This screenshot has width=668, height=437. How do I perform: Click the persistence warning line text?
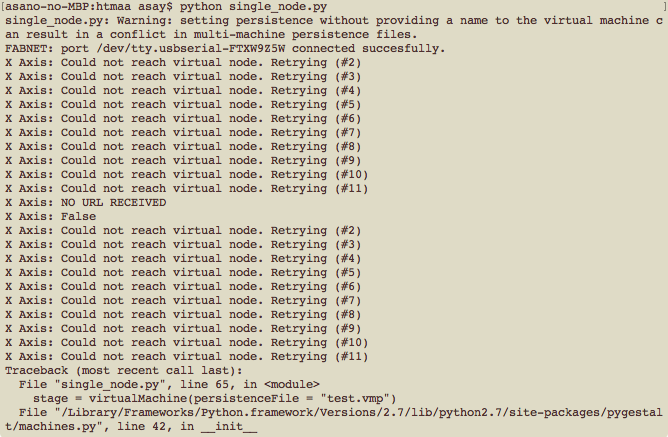pos(334,27)
